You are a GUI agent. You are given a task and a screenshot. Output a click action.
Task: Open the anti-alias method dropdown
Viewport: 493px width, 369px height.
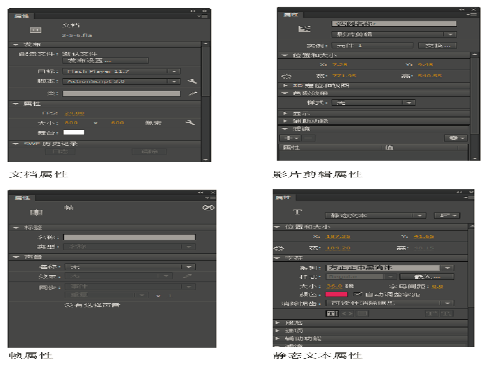point(390,303)
